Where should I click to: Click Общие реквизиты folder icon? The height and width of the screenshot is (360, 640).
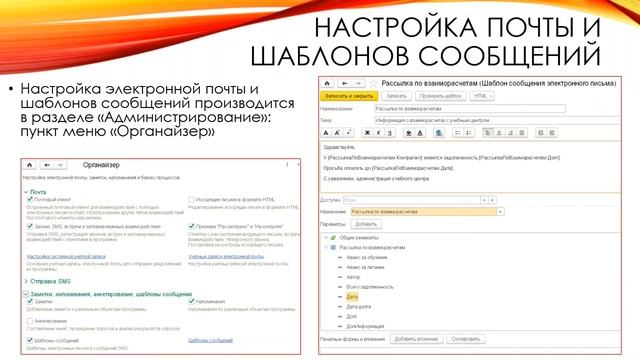coord(333,238)
